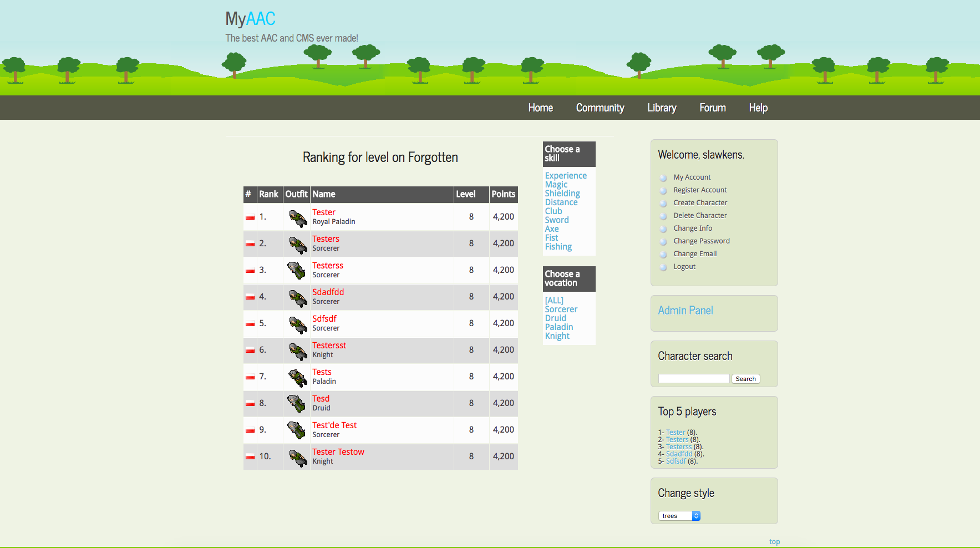980x548 pixels.
Task: Open the Community menu
Action: point(600,108)
